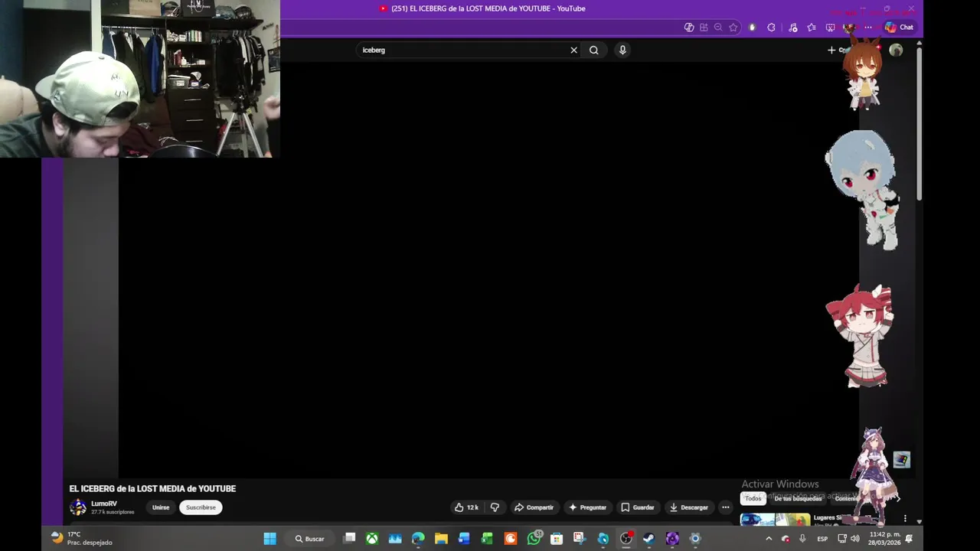980x551 pixels.
Task: Open Microsoft Edge from the taskbar
Action: (x=418, y=539)
